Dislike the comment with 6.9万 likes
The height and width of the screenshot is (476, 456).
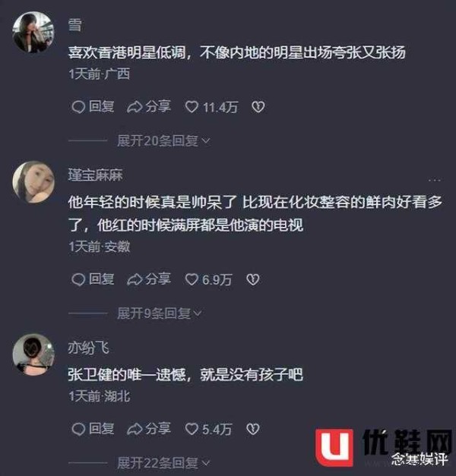click(x=252, y=279)
